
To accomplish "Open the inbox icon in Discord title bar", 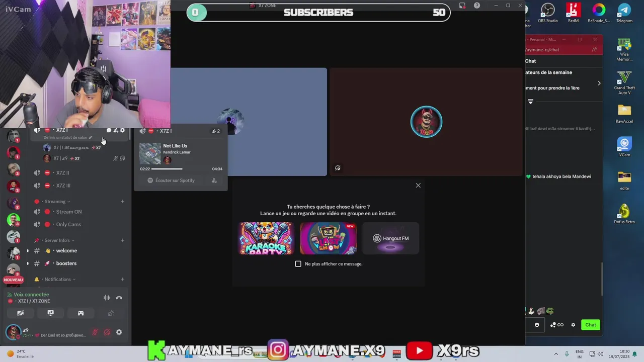I will [x=462, y=6].
